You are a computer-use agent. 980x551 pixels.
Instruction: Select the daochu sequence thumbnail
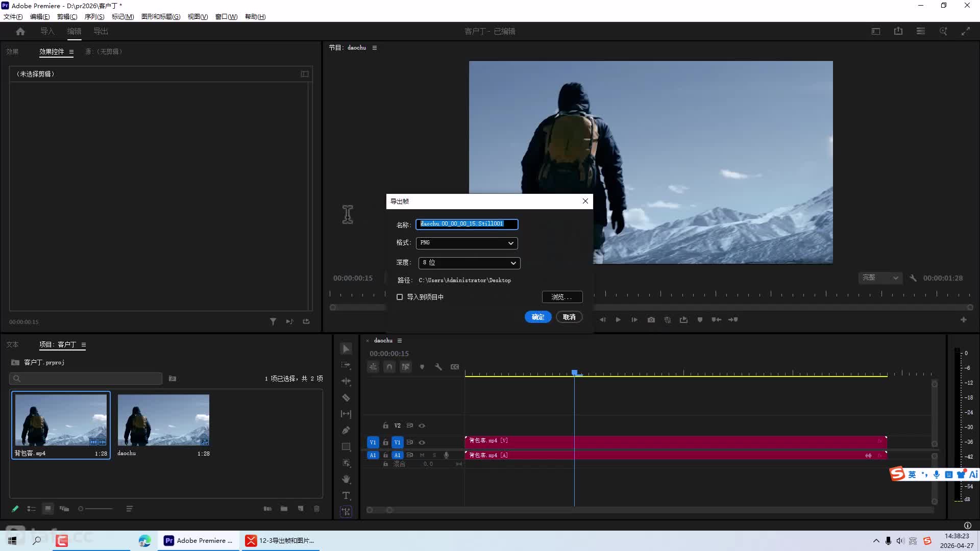[x=163, y=420]
